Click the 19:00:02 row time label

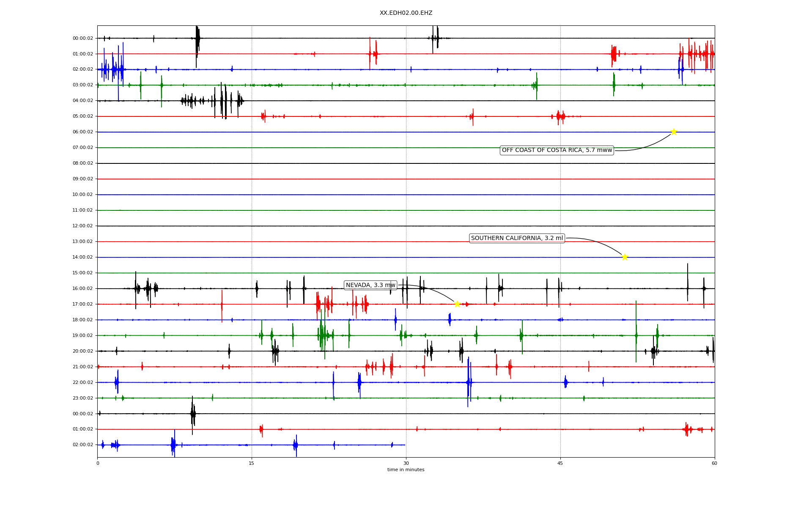pos(82,336)
